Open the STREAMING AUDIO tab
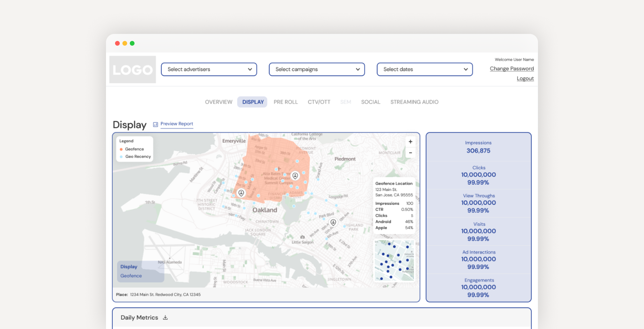Viewport: 644px width, 329px height. pos(414,102)
